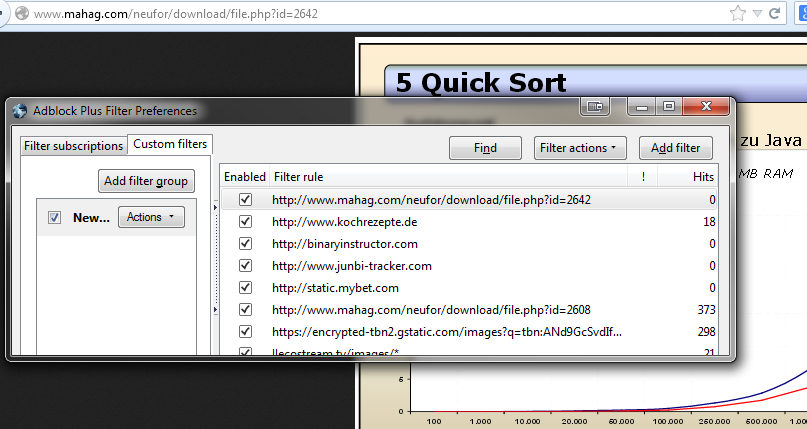Image resolution: width=807 pixels, height=429 pixels.
Task: Toggle the New... filter group checkbox
Action: pyautogui.click(x=55, y=217)
